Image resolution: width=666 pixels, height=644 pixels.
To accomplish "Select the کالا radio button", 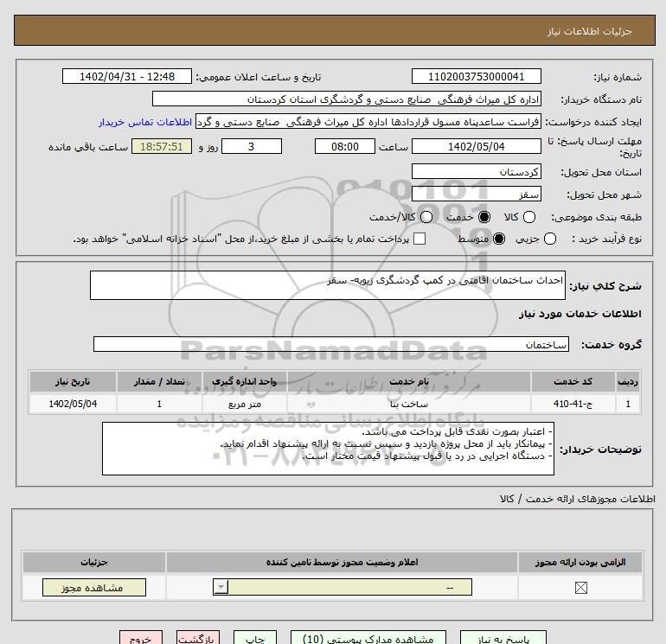I will coord(529,218).
